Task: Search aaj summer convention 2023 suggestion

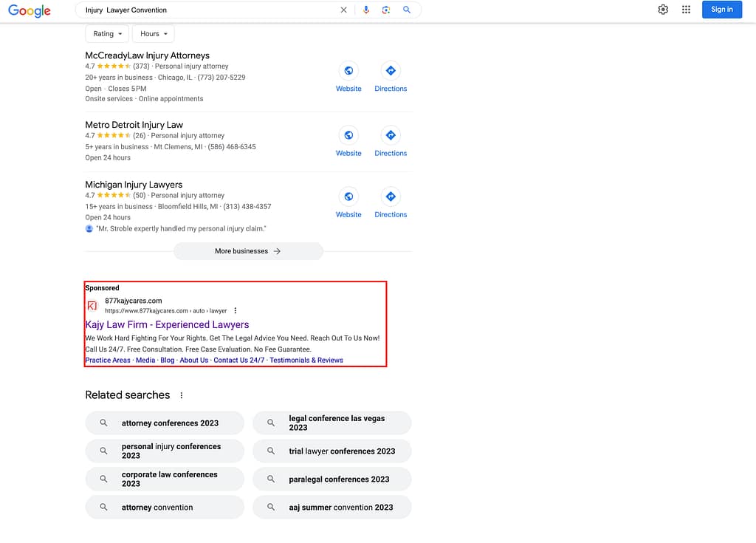Action: point(331,508)
